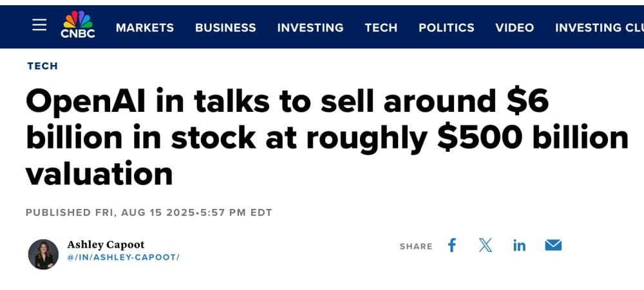The width and height of the screenshot is (644, 290).
Task: Share the article via email envelope icon
Action: pyautogui.click(x=553, y=245)
